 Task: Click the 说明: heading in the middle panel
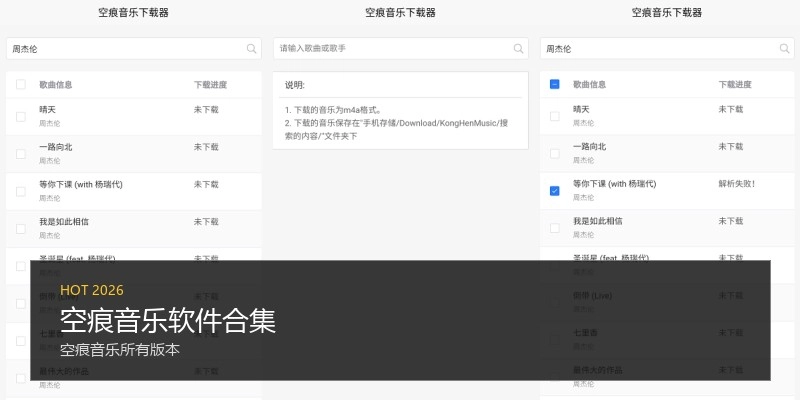[x=294, y=85]
